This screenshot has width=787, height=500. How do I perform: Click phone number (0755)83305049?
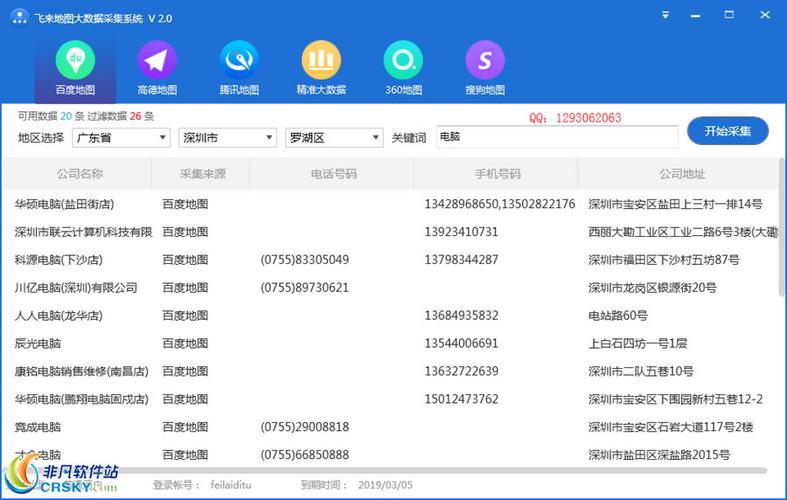coord(305,260)
